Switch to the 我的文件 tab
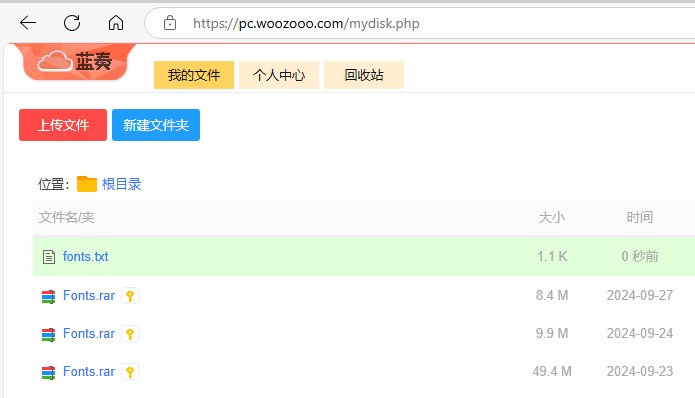The image size is (695, 398). pos(194,75)
